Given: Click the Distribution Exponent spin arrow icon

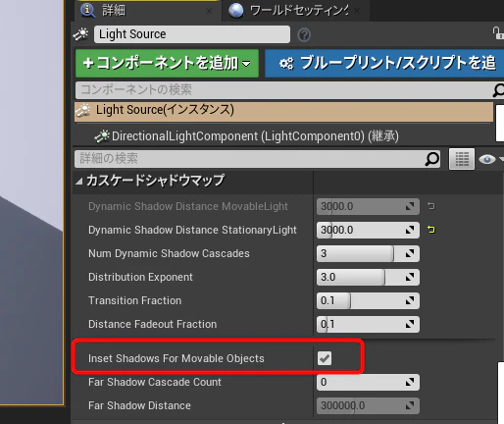Looking at the screenshot, I should coord(410,277).
